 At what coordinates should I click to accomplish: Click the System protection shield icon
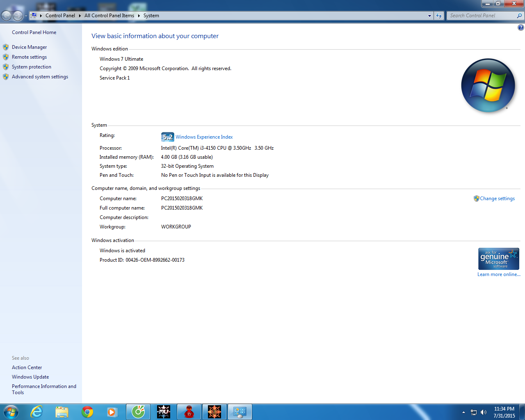6,67
